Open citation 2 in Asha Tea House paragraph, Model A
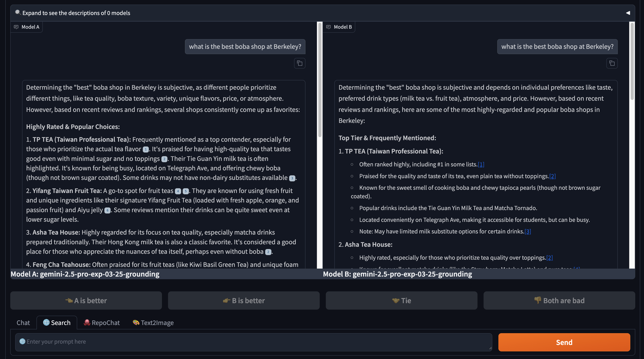This screenshot has width=644, height=359. click(268, 252)
